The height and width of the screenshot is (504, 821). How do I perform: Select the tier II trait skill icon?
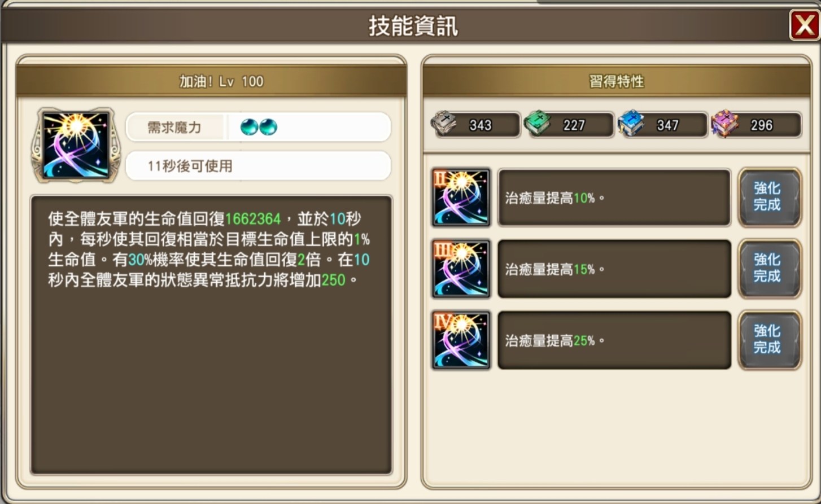pyautogui.click(x=461, y=198)
